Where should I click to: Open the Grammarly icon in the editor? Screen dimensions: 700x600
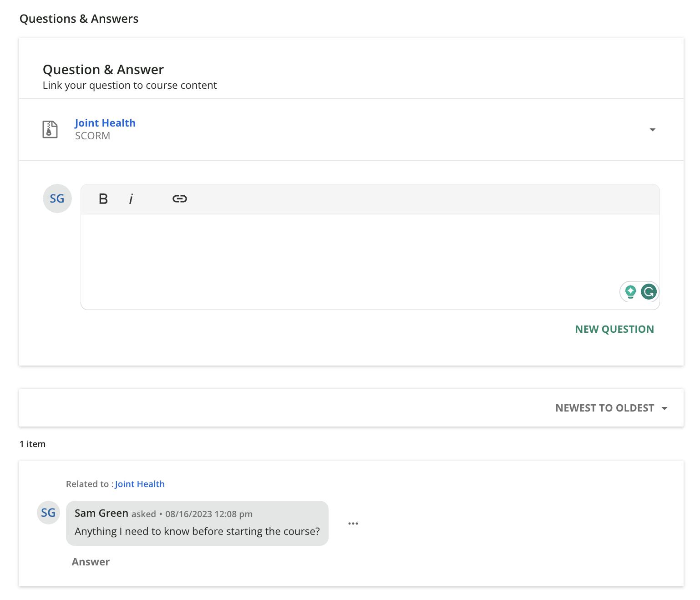click(648, 292)
